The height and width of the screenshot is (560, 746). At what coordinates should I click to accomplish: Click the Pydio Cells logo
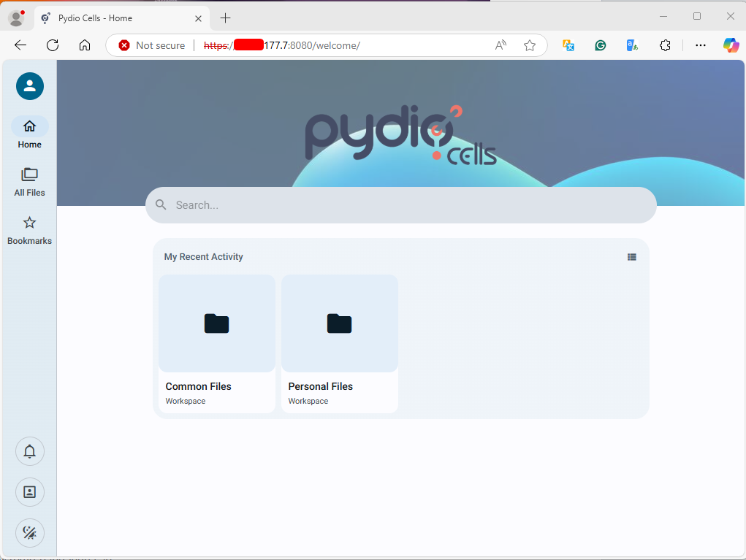click(400, 134)
